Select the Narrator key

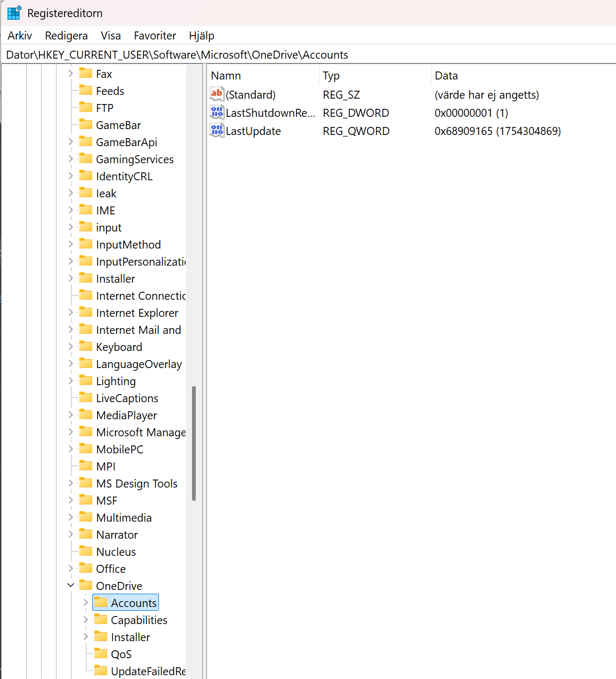[x=117, y=534]
